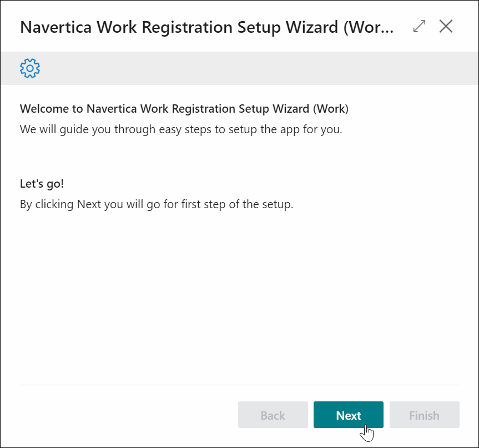Click the disabled Back button
Viewport: 479px width, 448px height.
click(273, 415)
